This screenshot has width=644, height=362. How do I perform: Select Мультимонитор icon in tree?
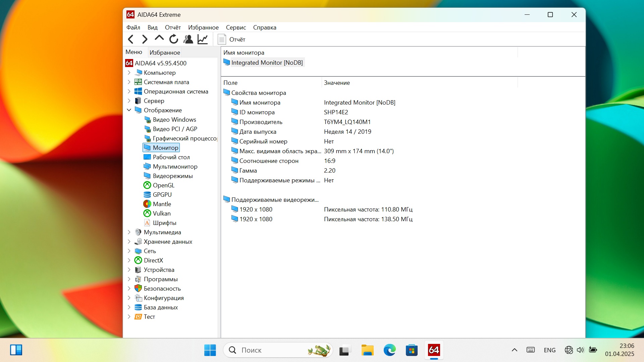147,166
